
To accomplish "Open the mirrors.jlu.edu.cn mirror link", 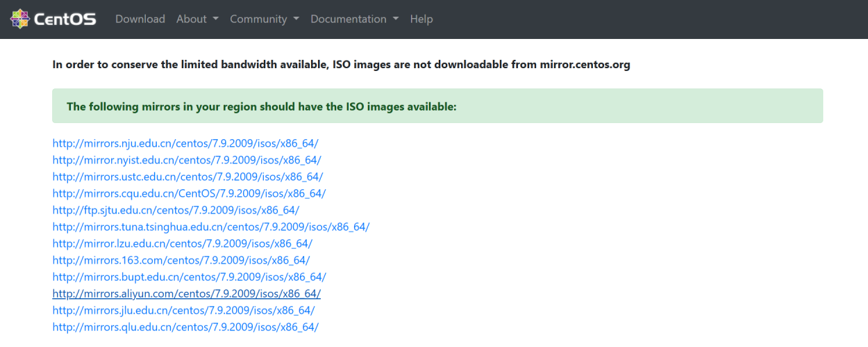I will (184, 310).
